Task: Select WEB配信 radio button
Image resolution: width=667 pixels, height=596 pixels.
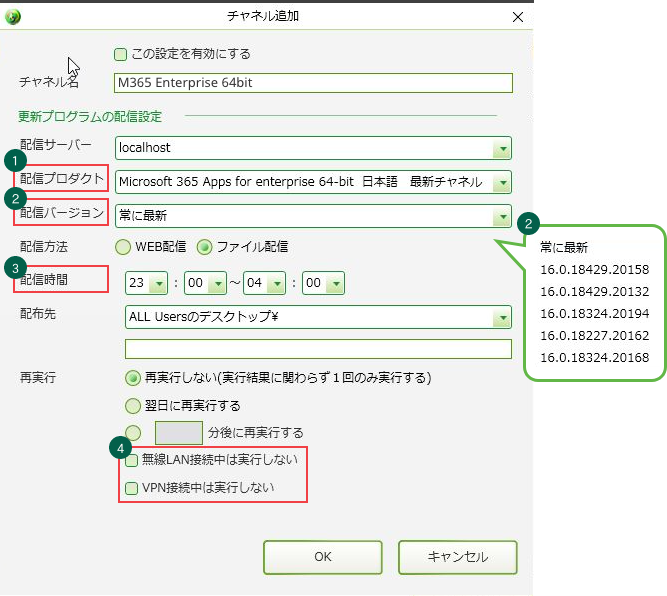Action: coord(123,247)
